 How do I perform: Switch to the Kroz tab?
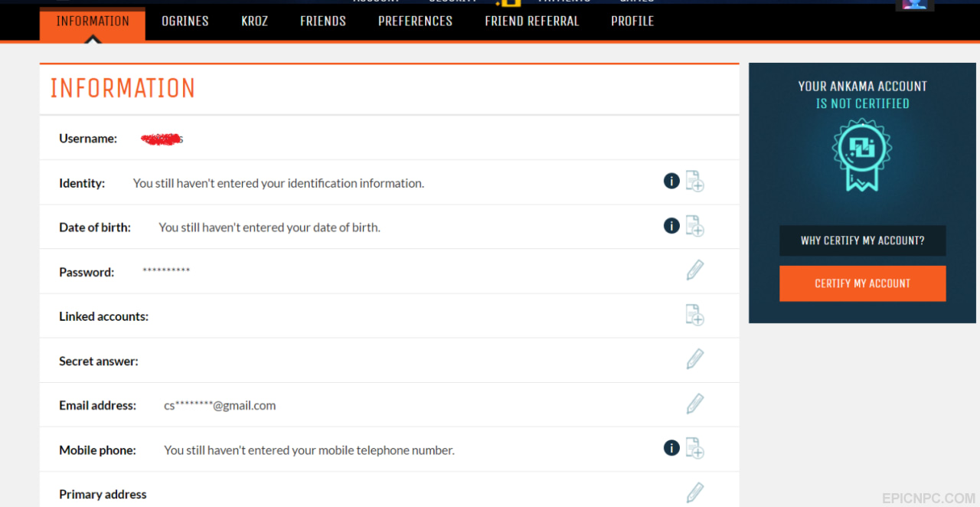point(254,21)
